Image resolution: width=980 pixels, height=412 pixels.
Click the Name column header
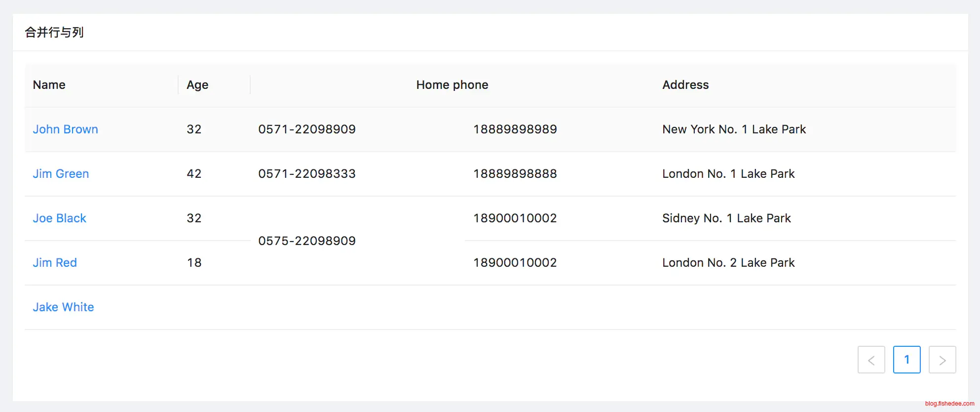49,85
